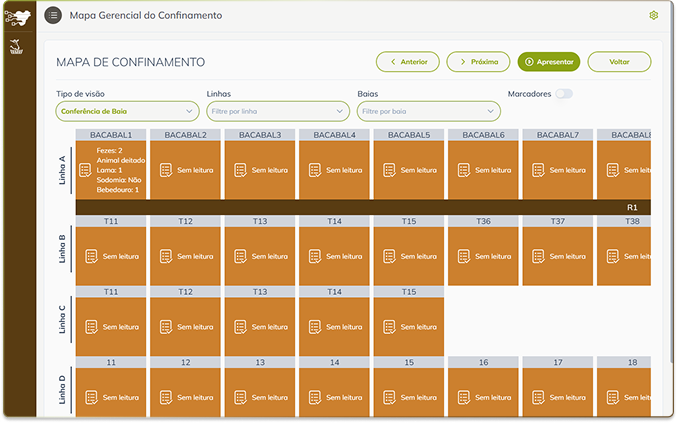Click Sem leitura in Linha C T13
This screenshot has width=677, height=423.
pyautogui.click(x=270, y=327)
